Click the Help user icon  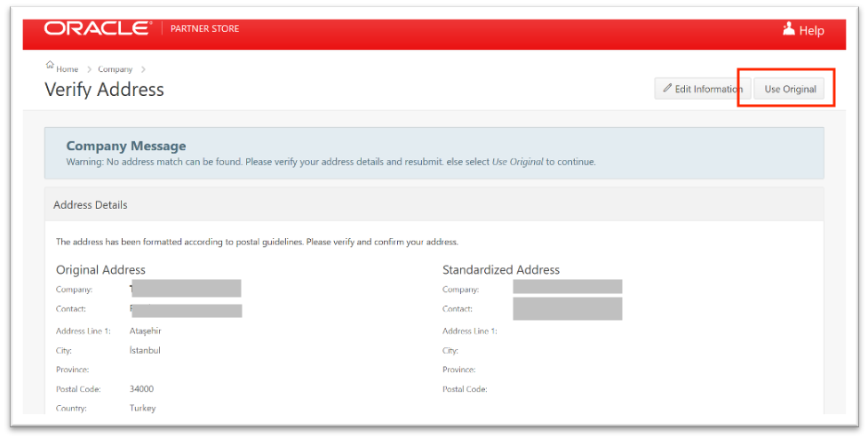coord(788,29)
